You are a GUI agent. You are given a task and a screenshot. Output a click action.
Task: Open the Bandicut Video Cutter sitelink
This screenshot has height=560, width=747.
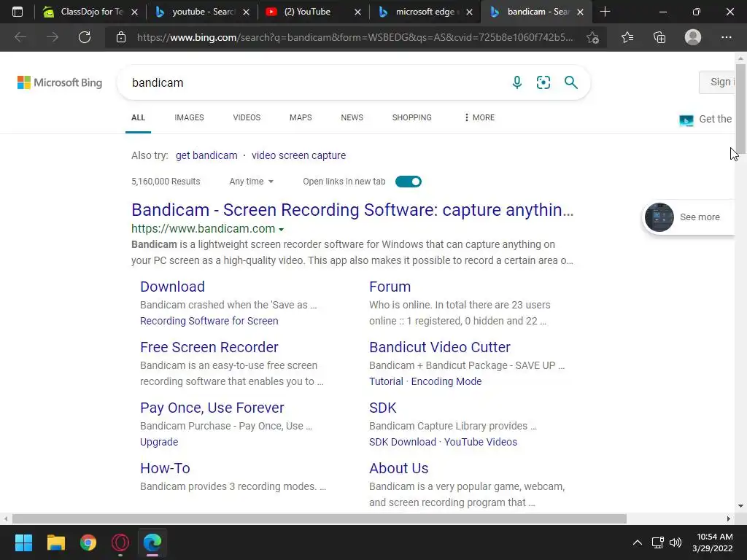tap(440, 347)
